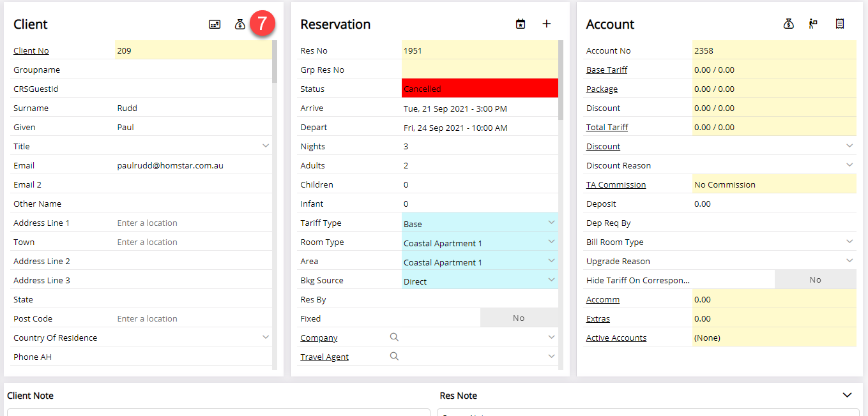Viewport: 868px width, 416px height.
Task: Open the TA Commission link
Action: (616, 185)
